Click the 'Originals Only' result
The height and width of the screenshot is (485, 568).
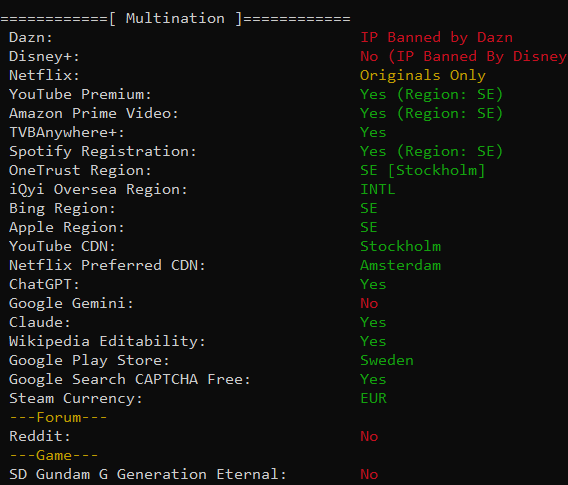pos(423,75)
